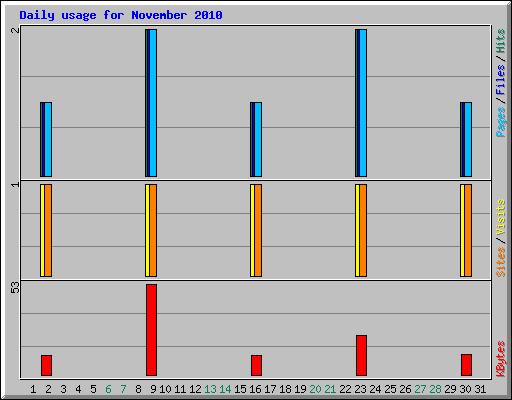Click day label '12' on the x-axis
Viewport: 512px width, 400px height.
coord(195,389)
